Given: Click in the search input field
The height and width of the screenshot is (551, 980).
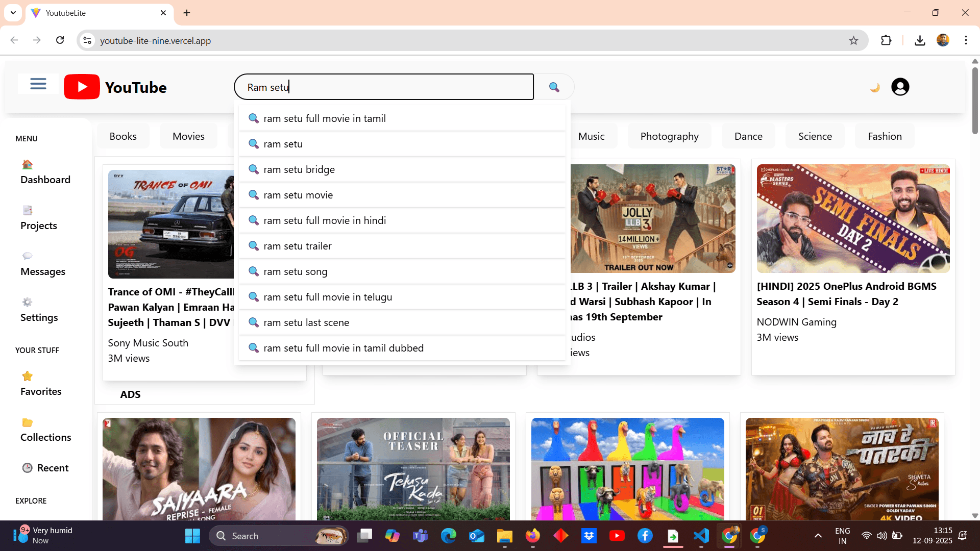Looking at the screenshot, I should tap(384, 87).
